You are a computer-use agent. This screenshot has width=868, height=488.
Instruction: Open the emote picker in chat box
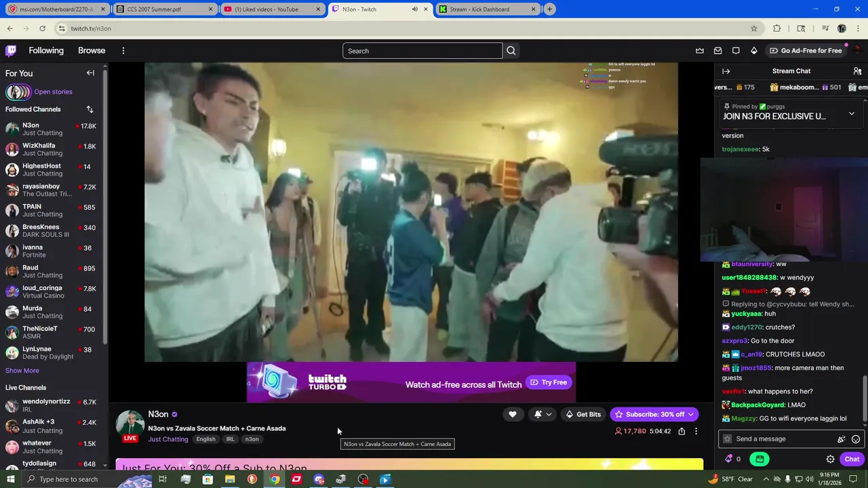click(x=856, y=439)
